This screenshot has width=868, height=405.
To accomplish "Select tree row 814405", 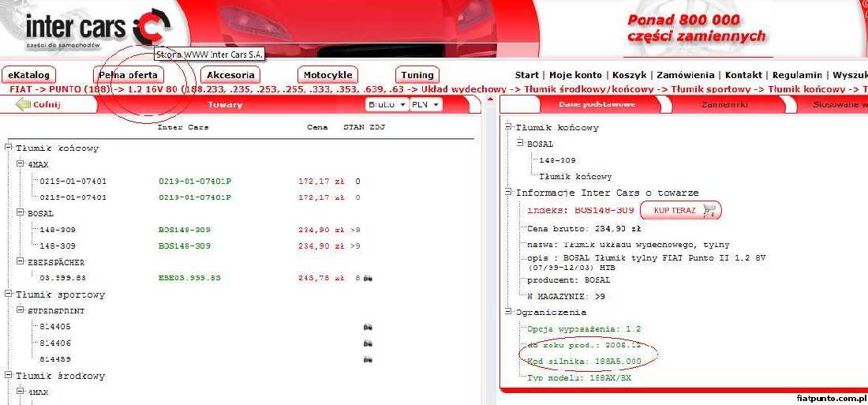I will (x=55, y=327).
